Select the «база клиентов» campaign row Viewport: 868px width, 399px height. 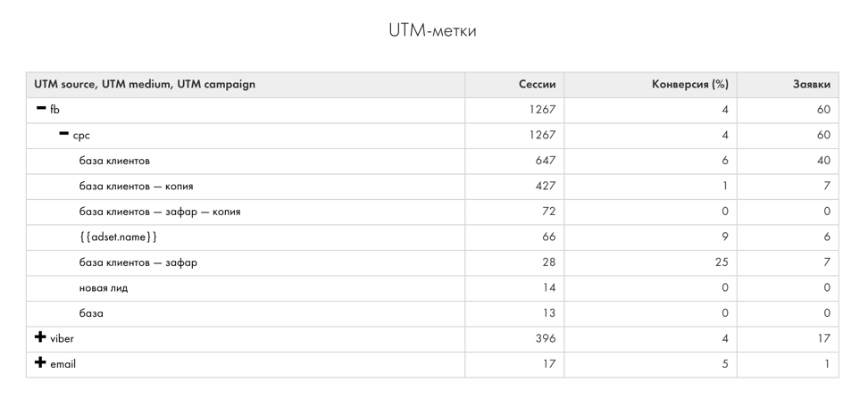(114, 161)
